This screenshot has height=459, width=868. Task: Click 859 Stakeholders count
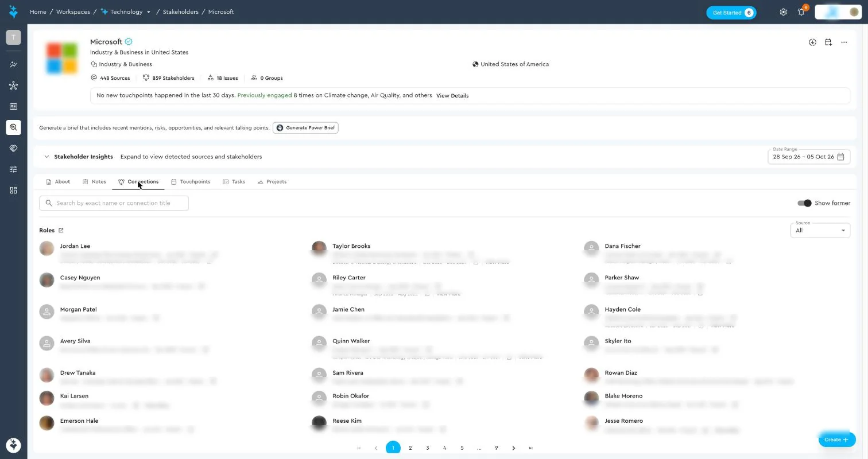coord(168,78)
